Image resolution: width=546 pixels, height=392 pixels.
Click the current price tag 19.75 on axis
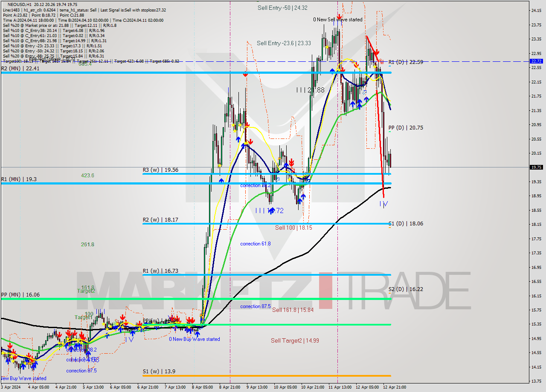[536, 167]
